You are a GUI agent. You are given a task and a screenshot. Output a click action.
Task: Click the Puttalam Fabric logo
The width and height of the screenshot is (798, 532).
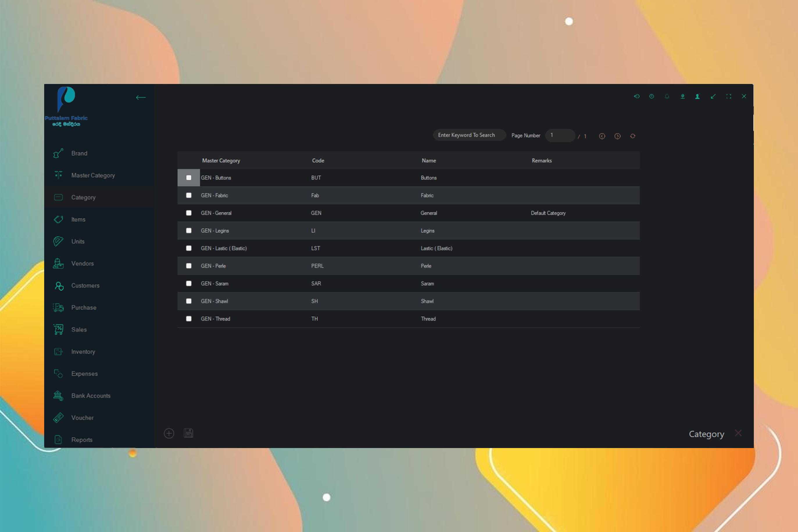[x=66, y=106]
